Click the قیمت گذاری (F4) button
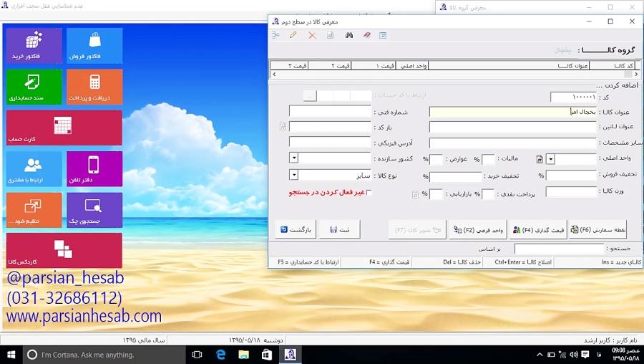This screenshot has width=644, height=364. 537,229
